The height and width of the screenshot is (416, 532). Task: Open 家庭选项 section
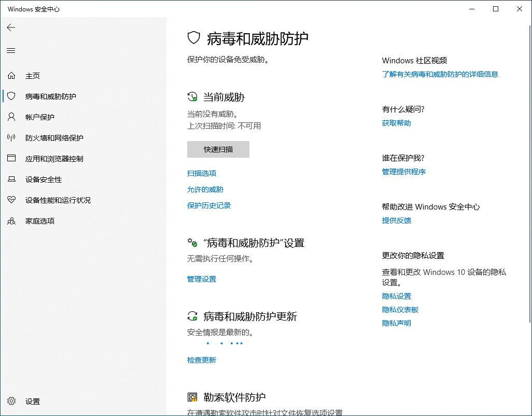point(40,221)
